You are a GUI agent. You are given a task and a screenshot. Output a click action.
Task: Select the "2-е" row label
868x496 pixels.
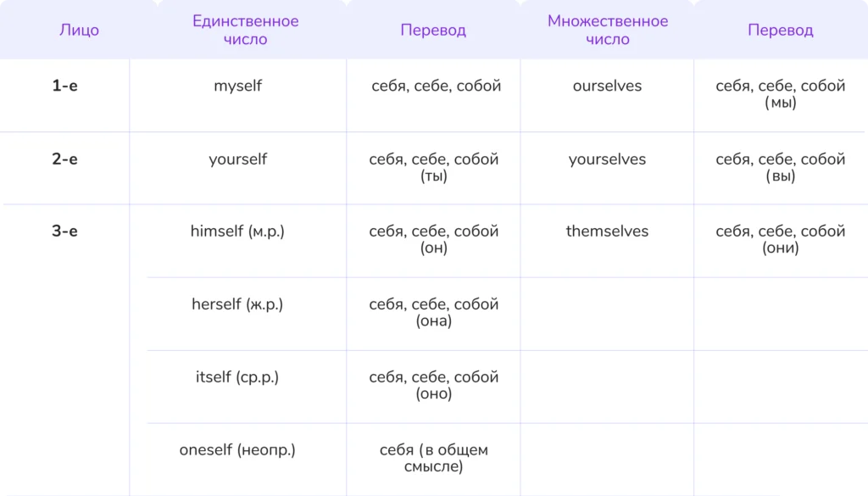coord(64,159)
